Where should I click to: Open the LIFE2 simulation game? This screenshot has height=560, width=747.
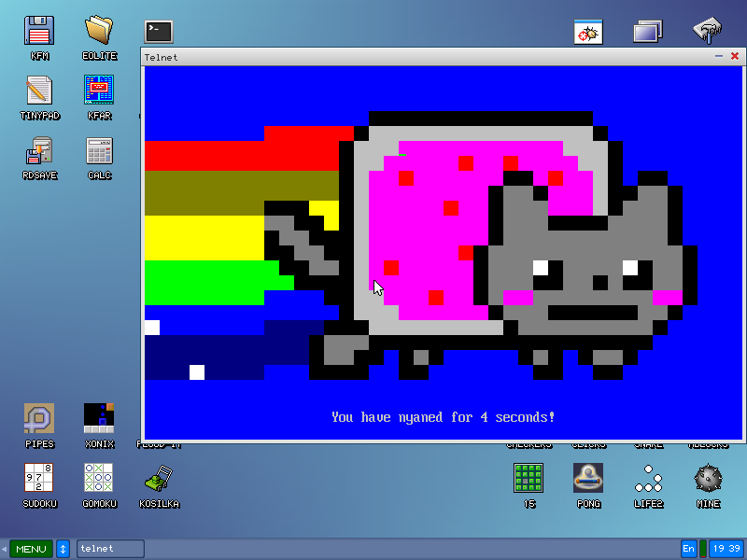[x=648, y=481]
